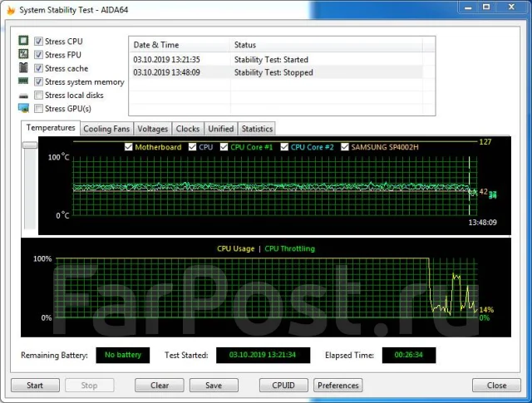The image size is (532, 403).
Task: Open the Voltages tab
Action: pos(153,129)
